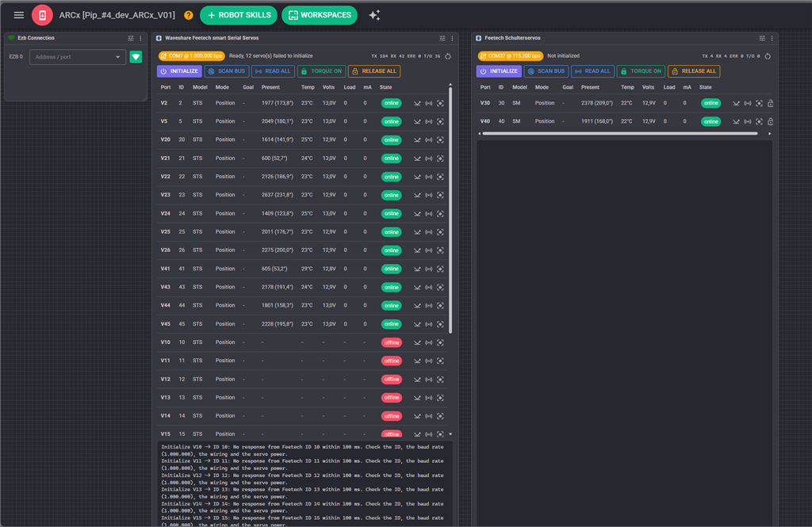The width and height of the screenshot is (812, 527).
Task: Click center target icon on row V40
Action: (x=759, y=122)
